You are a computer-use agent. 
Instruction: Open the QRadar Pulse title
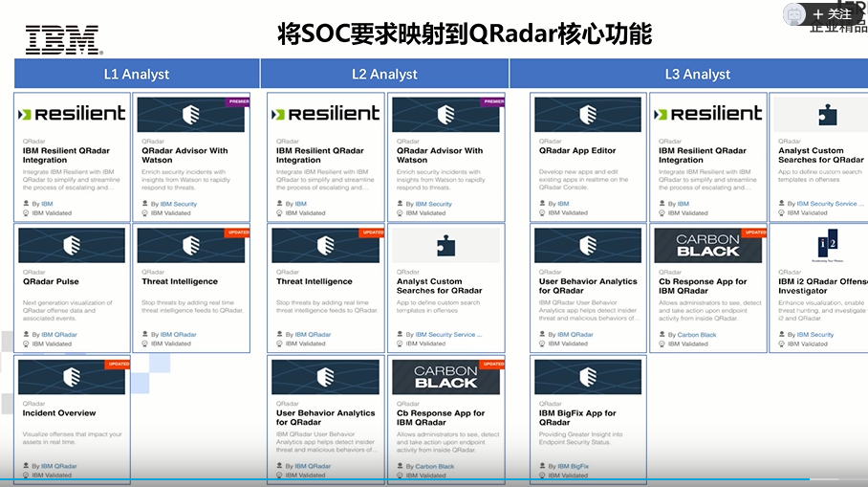(51, 281)
